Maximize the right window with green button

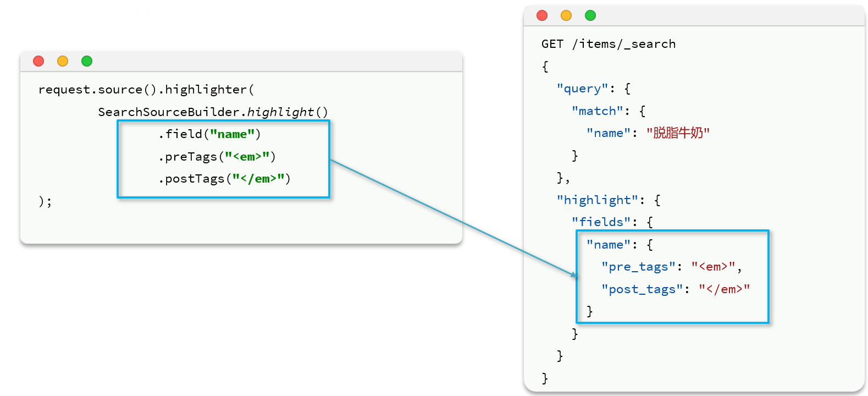click(590, 15)
